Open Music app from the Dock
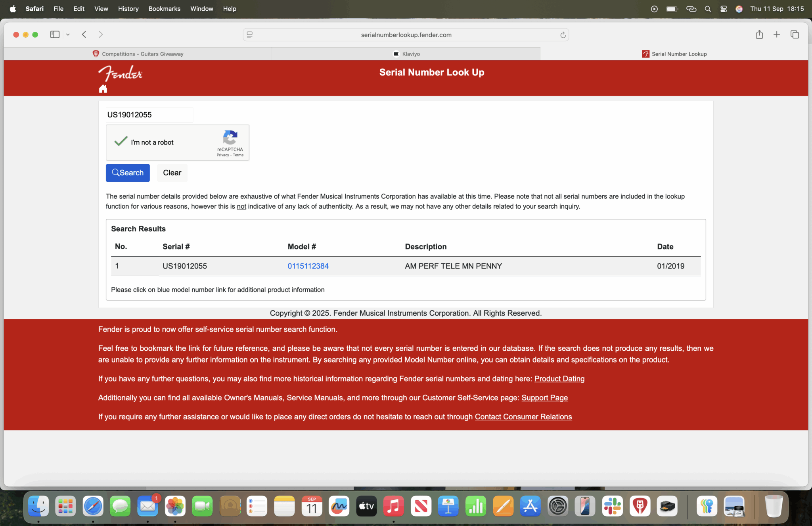The height and width of the screenshot is (526, 812). point(393,506)
